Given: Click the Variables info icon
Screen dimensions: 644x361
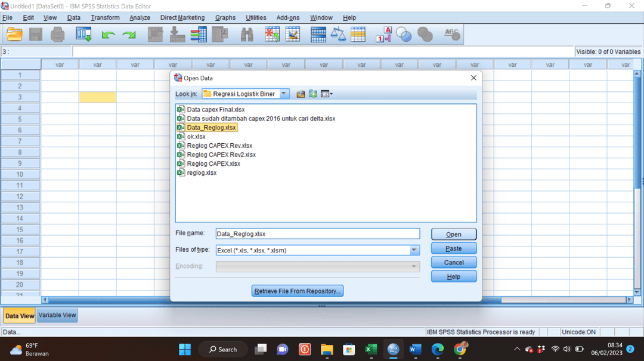Looking at the screenshot, I should (x=199, y=35).
